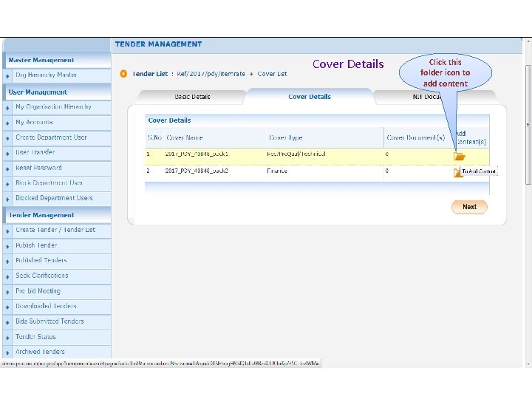Open Create Department User page
Viewport: 532px width, 399px height.
click(51, 137)
